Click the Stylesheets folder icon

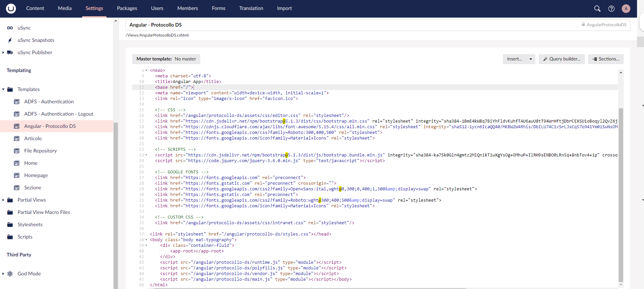pos(10,225)
